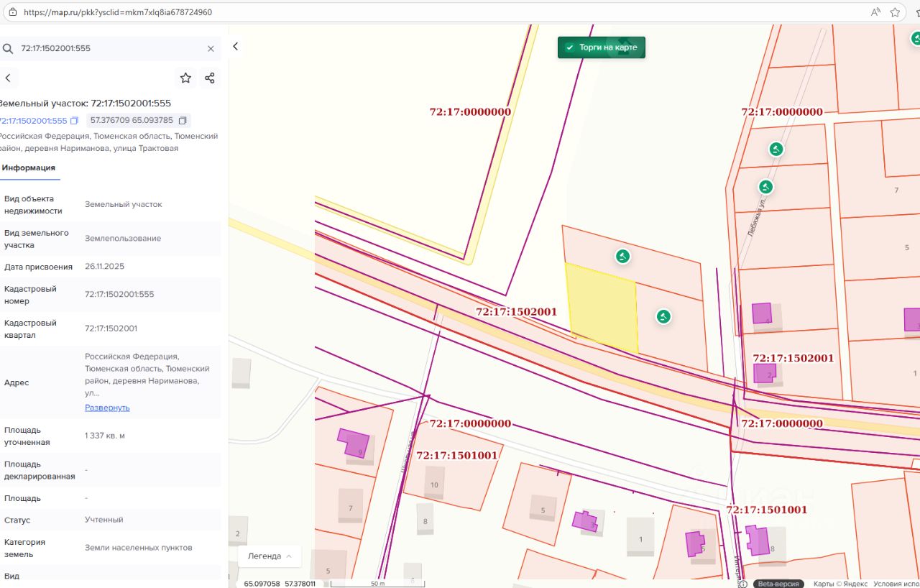Screen dimensions: 920x588
Task: Click the share icon in parcel panel
Action: (x=210, y=78)
